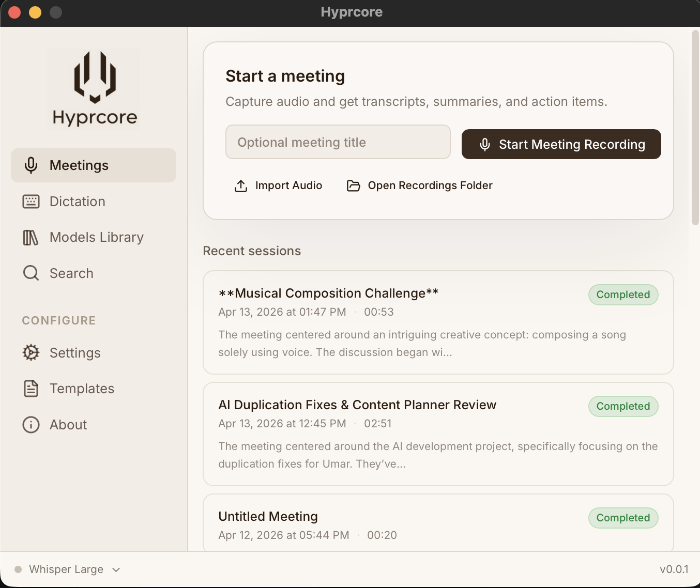The width and height of the screenshot is (700, 588).
Task: Click the v0.0.1 version label
Action: pyautogui.click(x=674, y=569)
